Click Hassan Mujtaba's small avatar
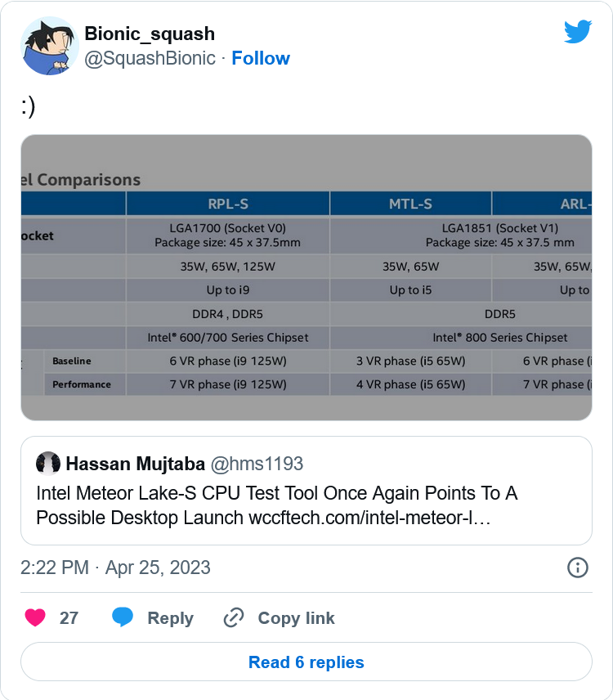This screenshot has height=700, width=613. point(48,464)
